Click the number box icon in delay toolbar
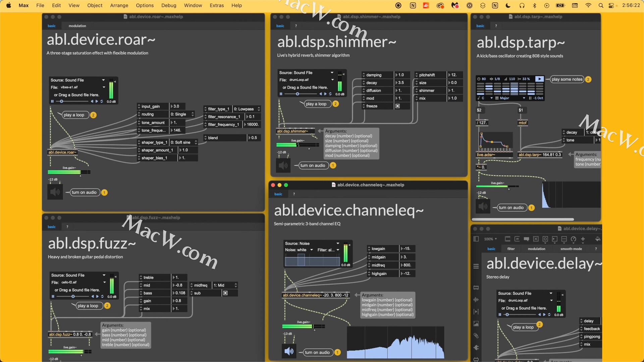 point(554,239)
